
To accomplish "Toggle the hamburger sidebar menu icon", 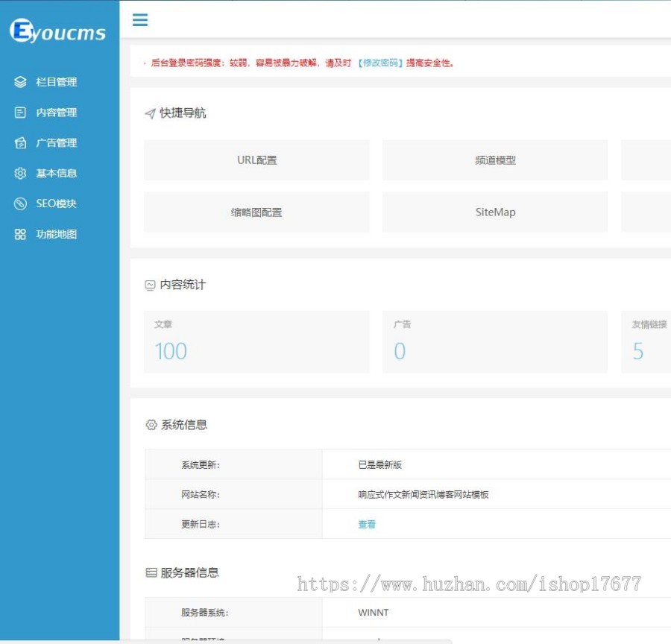I will 140,19.
